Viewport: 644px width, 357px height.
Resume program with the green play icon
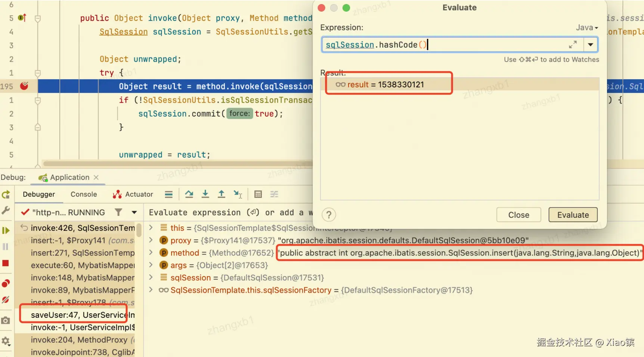click(x=6, y=230)
